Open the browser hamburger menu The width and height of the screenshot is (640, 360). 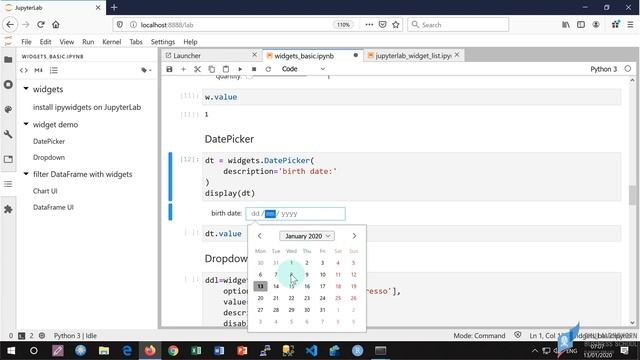coord(630,24)
